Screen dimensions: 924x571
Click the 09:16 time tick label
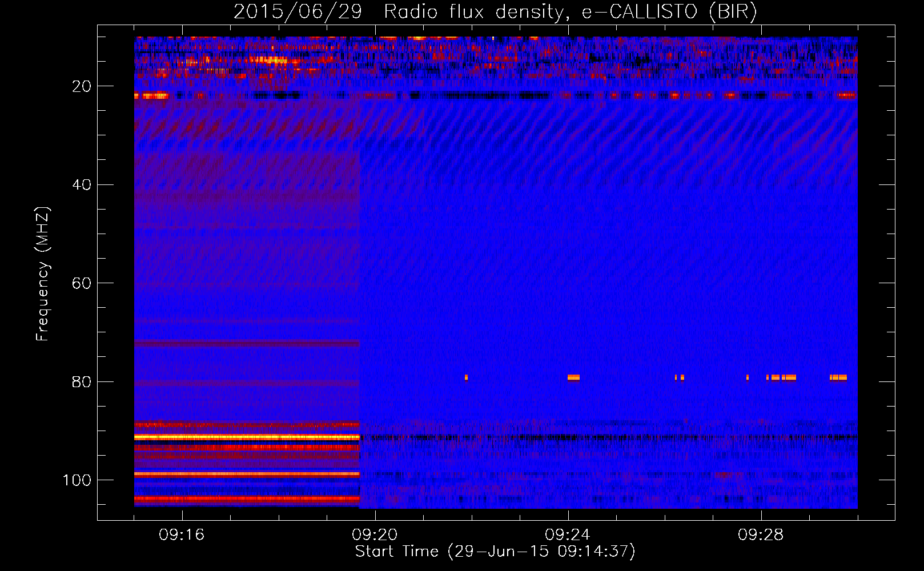(x=182, y=535)
